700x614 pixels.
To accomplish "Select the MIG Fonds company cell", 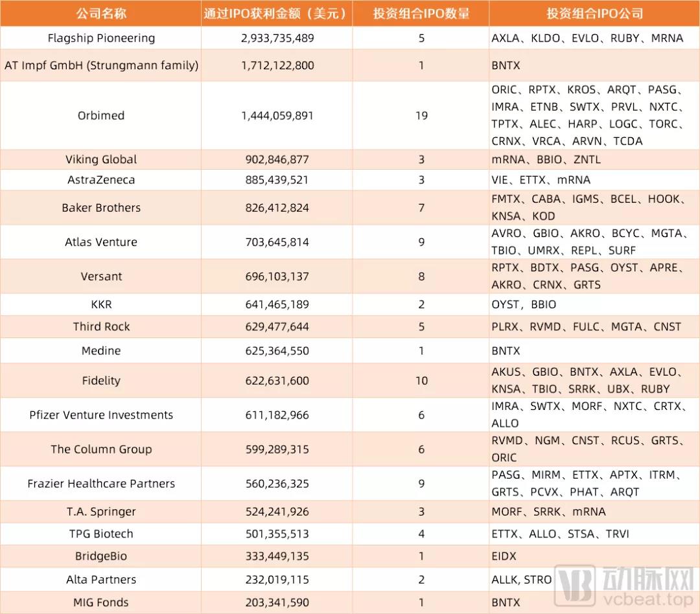I will click(x=101, y=602).
